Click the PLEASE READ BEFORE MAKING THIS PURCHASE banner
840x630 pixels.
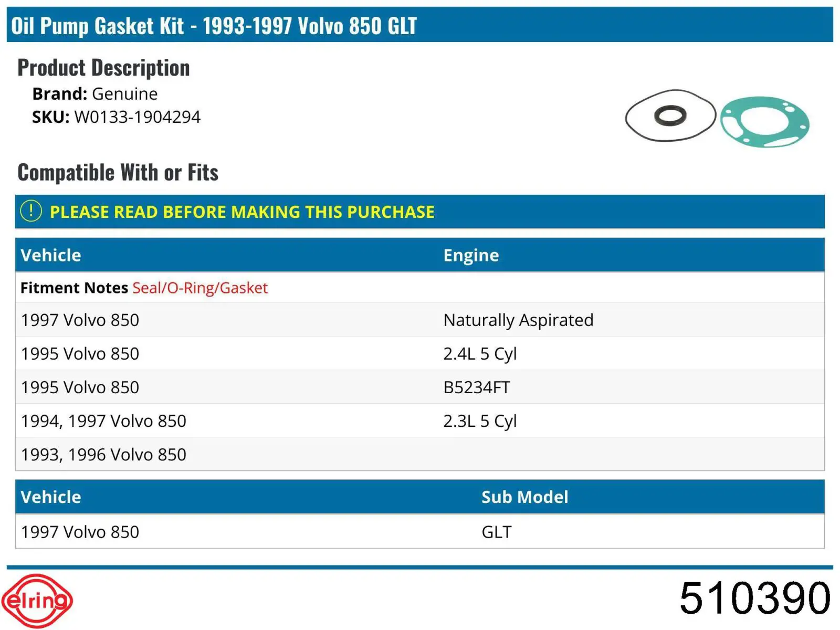coord(419,212)
